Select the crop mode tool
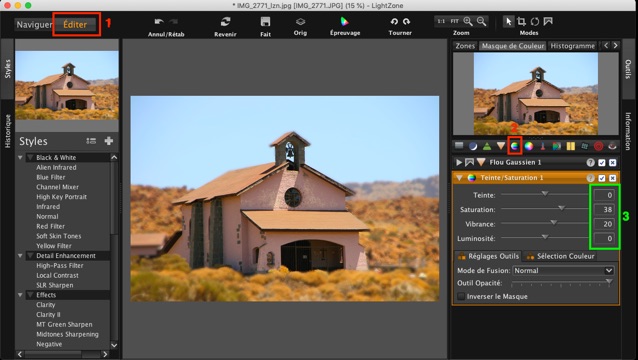The height and width of the screenshot is (360, 638). [521, 21]
